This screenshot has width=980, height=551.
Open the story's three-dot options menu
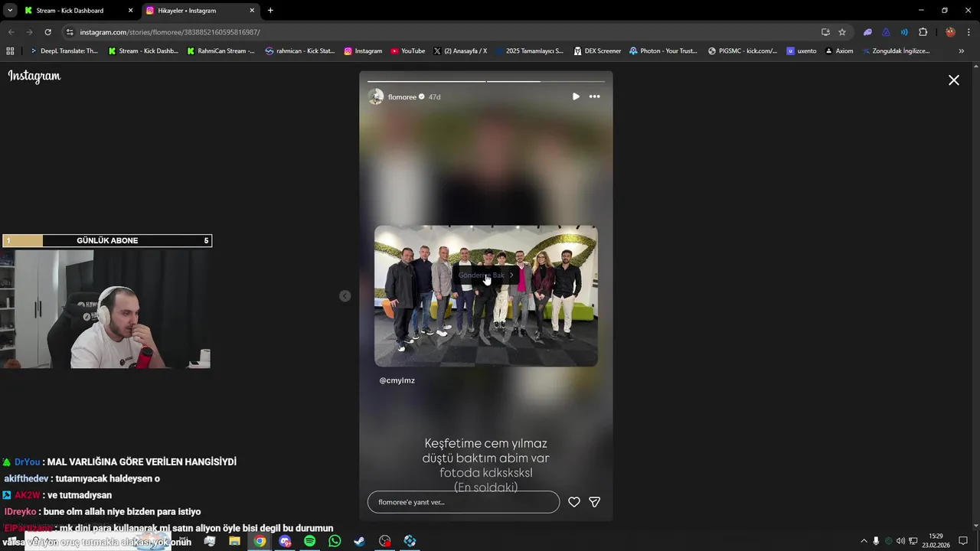594,96
